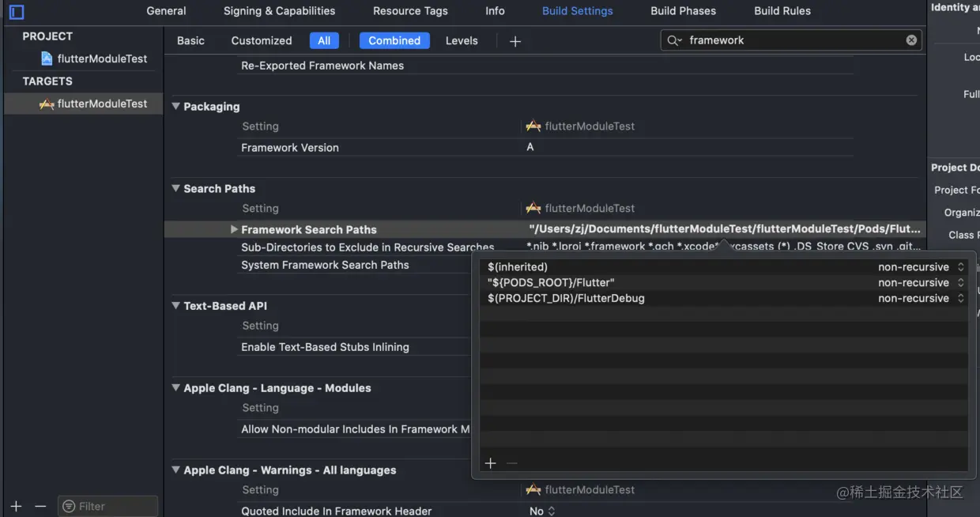This screenshot has height=517, width=980.
Task: Collapse the Search Paths section
Action: coord(176,188)
